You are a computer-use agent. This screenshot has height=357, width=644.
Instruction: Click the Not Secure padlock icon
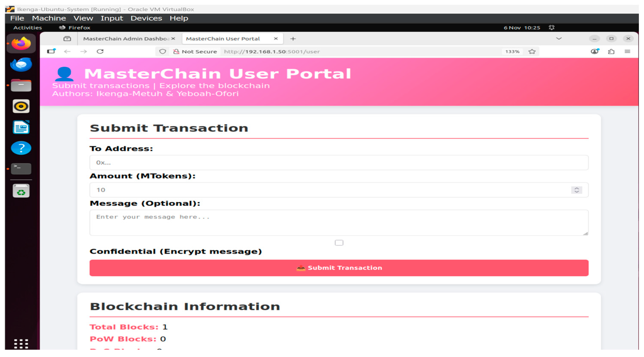[x=176, y=51]
